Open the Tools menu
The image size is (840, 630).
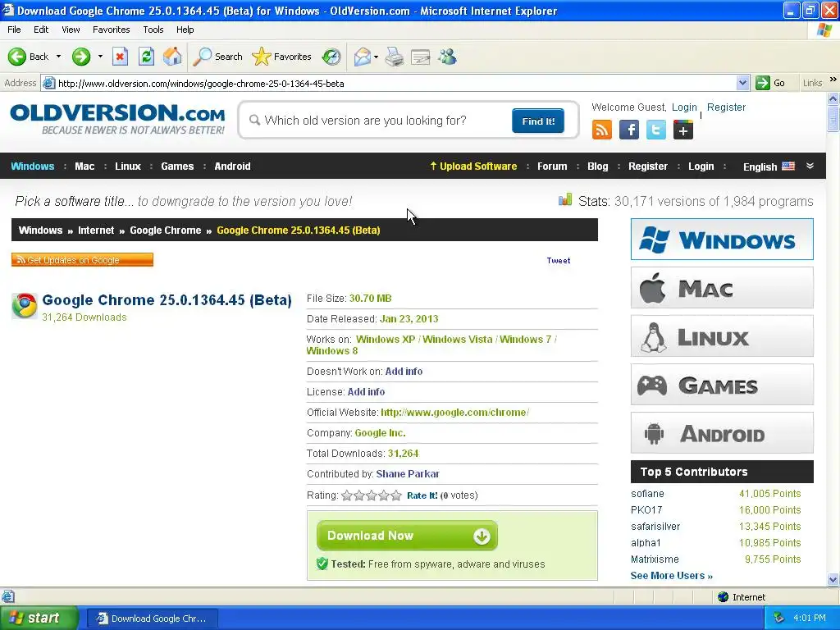point(153,30)
